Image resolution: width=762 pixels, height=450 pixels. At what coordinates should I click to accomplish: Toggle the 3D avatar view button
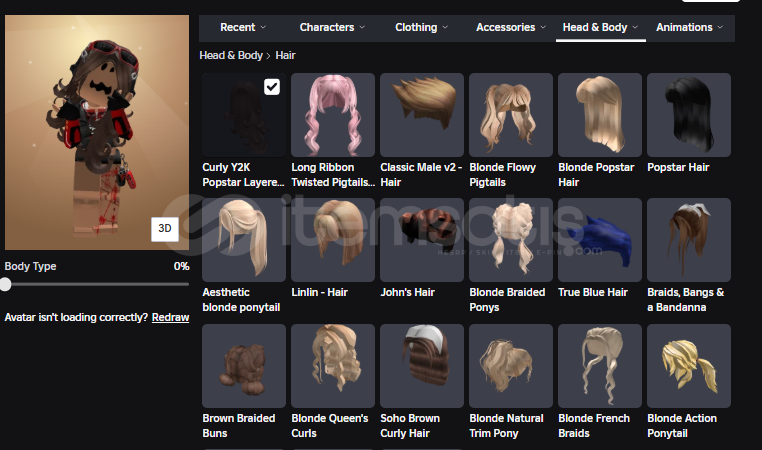[165, 228]
